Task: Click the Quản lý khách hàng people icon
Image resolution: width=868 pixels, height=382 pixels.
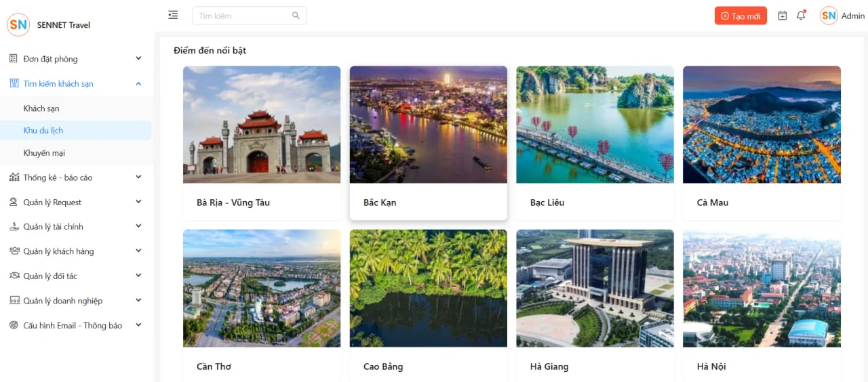Action: [14, 251]
